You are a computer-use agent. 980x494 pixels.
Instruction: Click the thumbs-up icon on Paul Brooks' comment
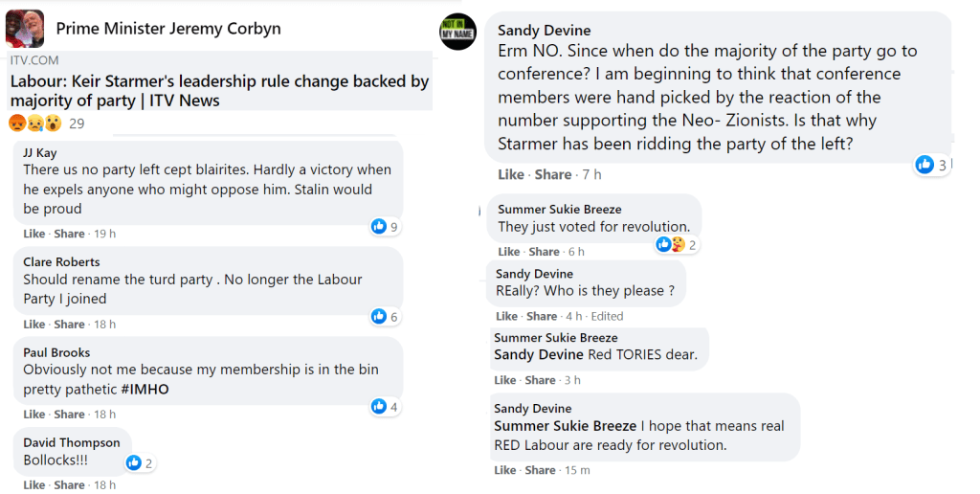coord(379,407)
